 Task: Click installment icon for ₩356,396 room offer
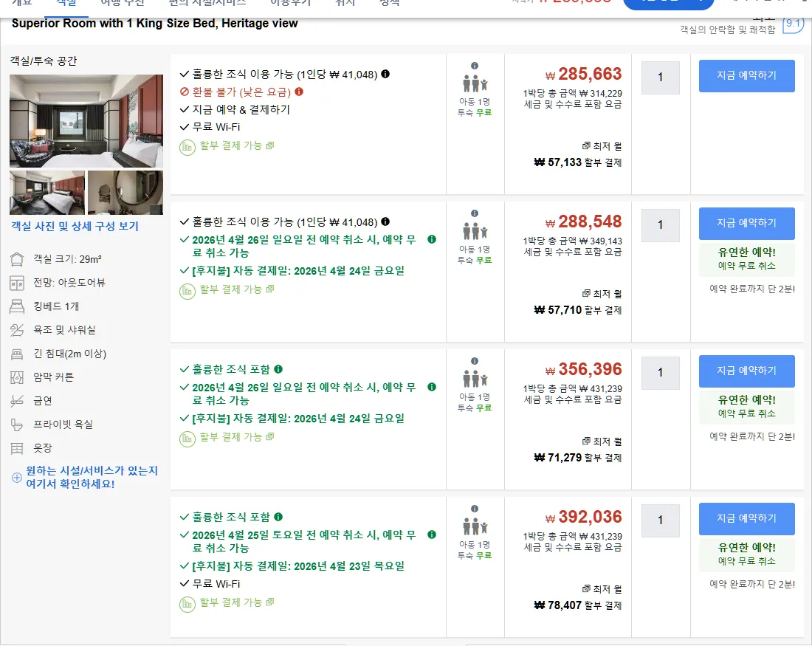(187, 439)
